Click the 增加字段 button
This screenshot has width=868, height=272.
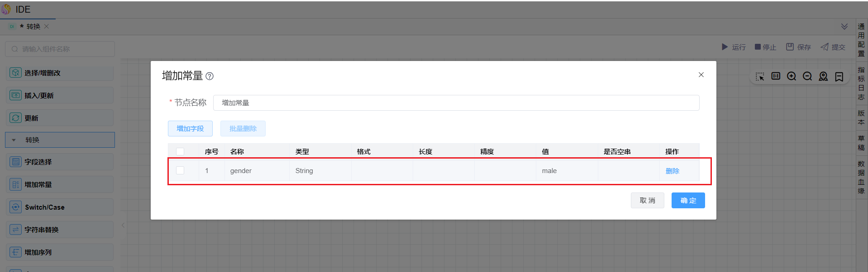pos(190,128)
